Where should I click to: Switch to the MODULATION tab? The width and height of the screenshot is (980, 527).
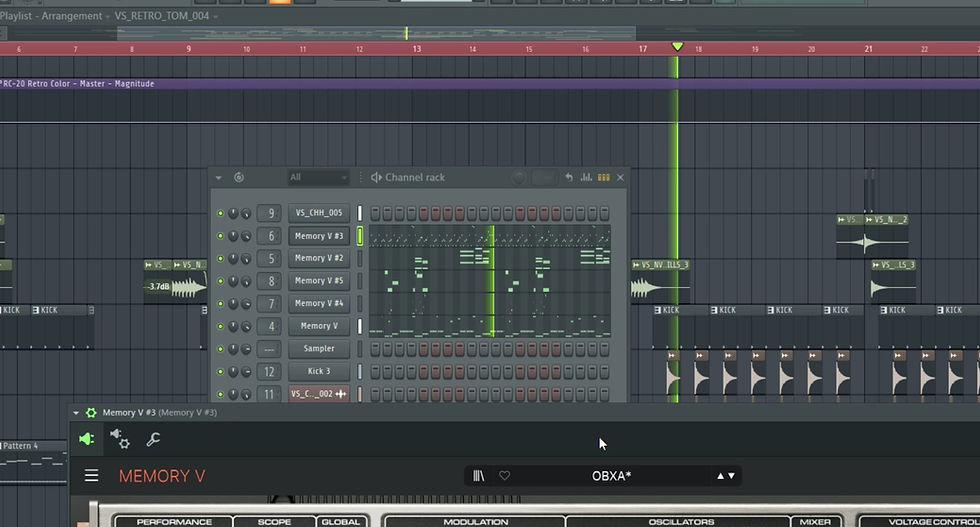[x=476, y=521]
